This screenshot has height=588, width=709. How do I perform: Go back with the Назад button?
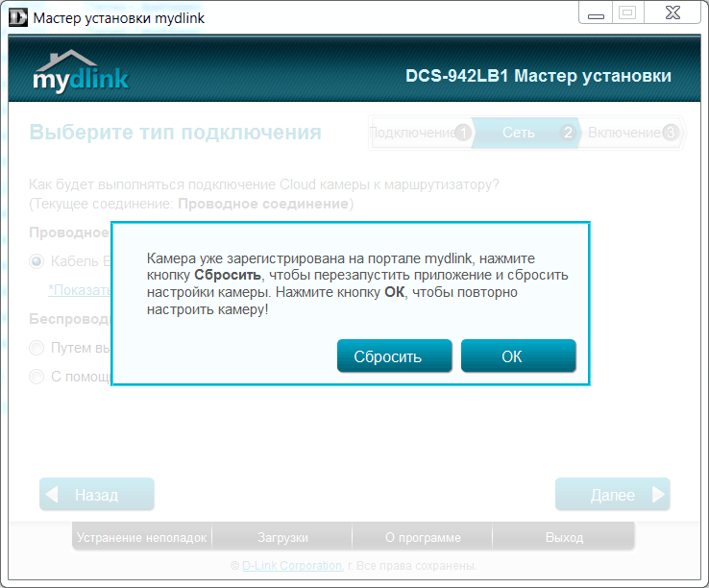point(97,495)
